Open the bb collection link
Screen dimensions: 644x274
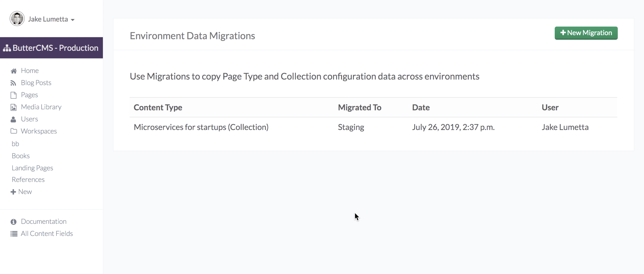(x=15, y=144)
